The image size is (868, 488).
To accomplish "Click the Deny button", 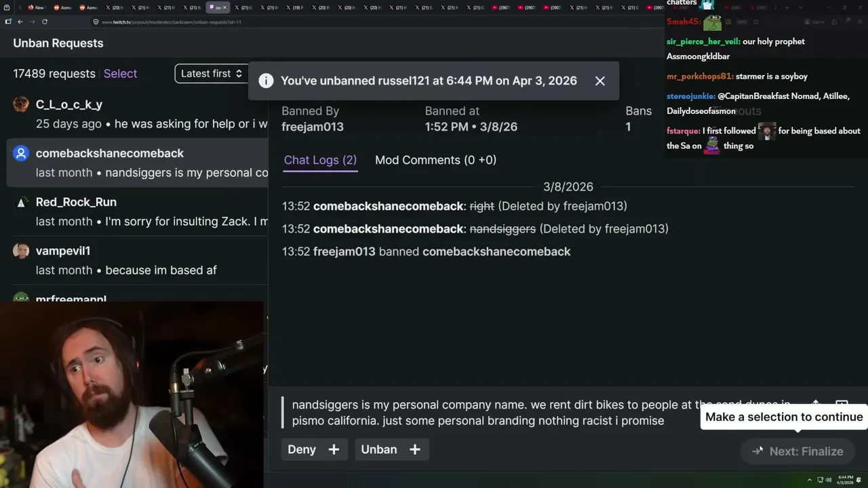I will coord(313,449).
